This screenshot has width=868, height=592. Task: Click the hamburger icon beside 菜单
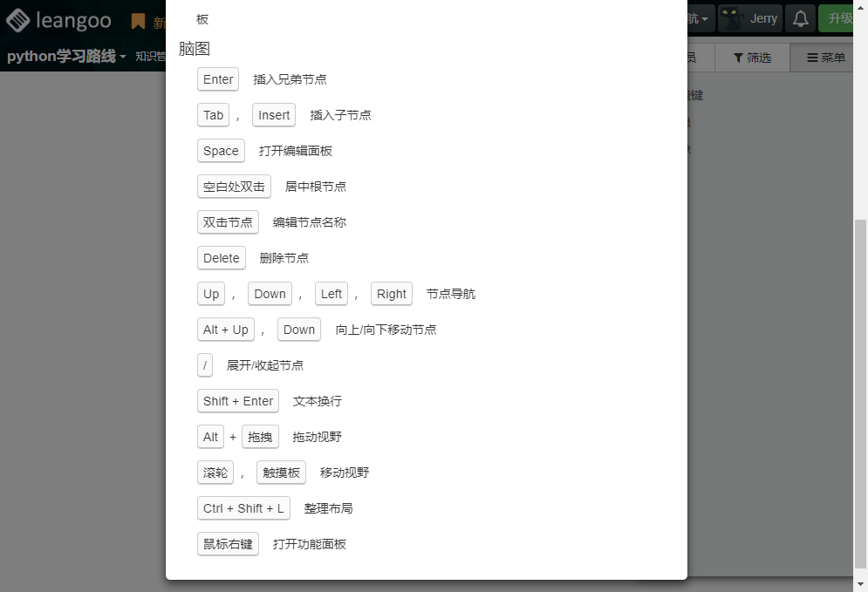click(x=812, y=58)
